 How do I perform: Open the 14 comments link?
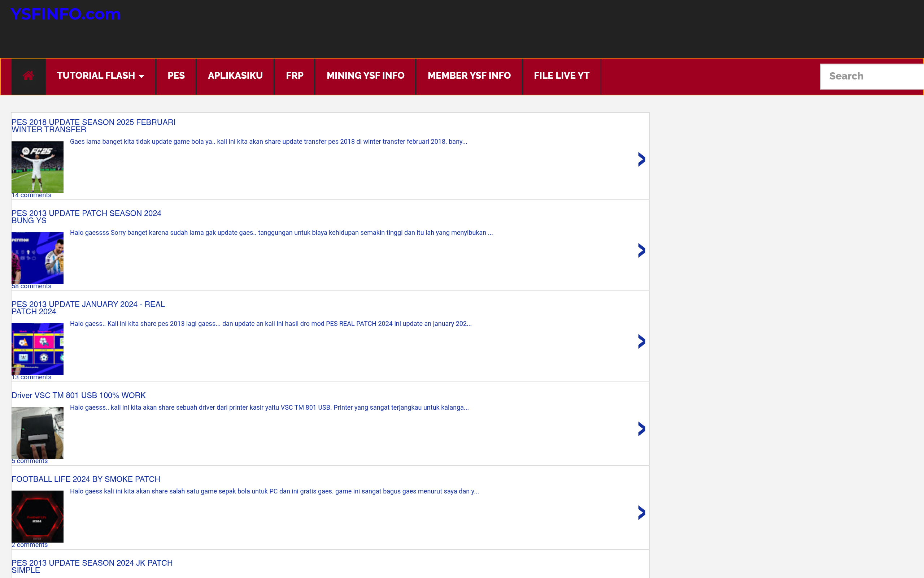(31, 195)
